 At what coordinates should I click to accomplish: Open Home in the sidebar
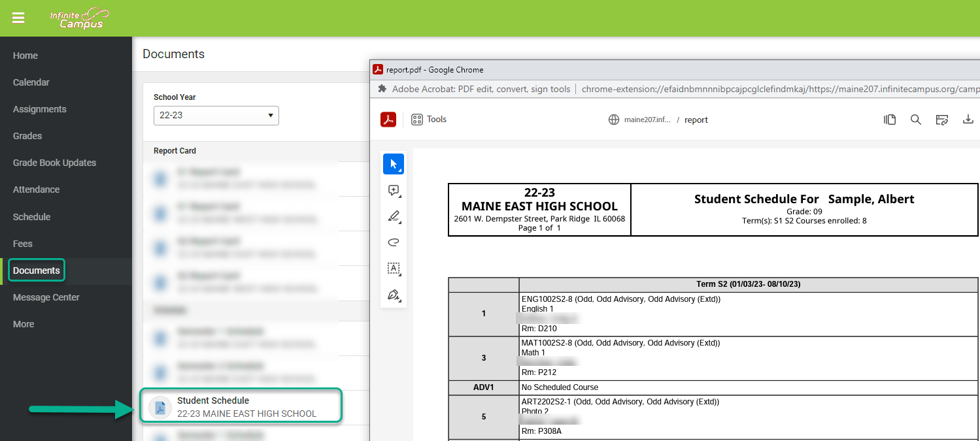[25, 56]
